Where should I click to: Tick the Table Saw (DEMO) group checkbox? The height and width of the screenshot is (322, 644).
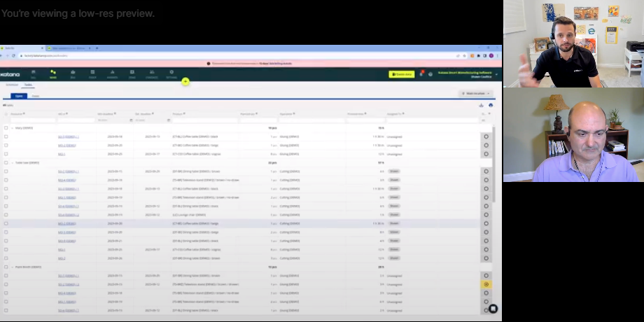pyautogui.click(x=6, y=162)
